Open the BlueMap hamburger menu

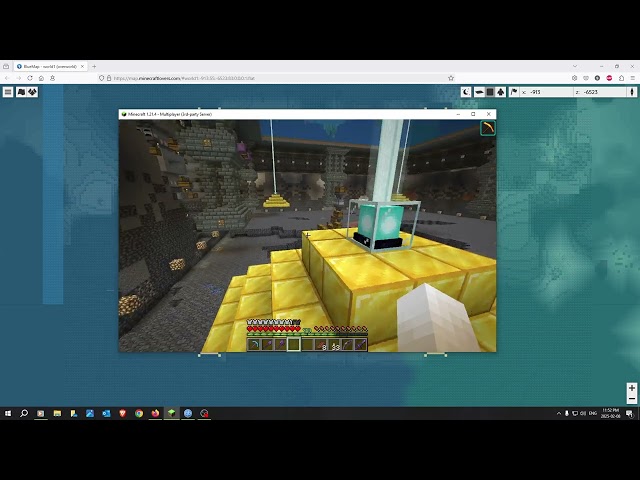point(8,92)
